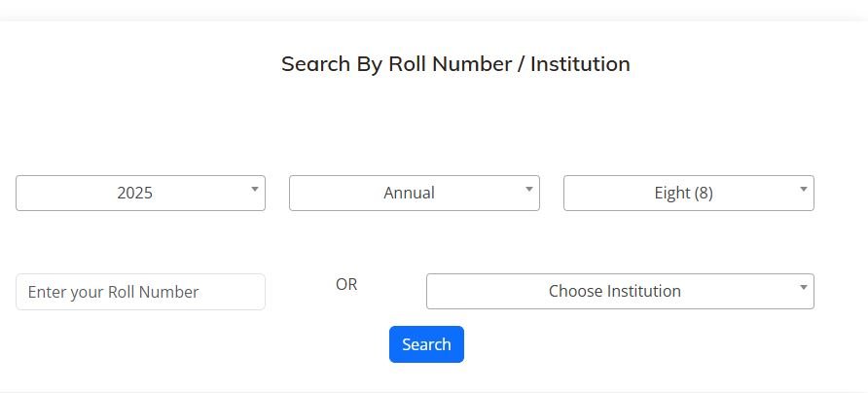868x393 pixels.
Task: Click the Choose Institution placeholder text
Action: tap(614, 291)
